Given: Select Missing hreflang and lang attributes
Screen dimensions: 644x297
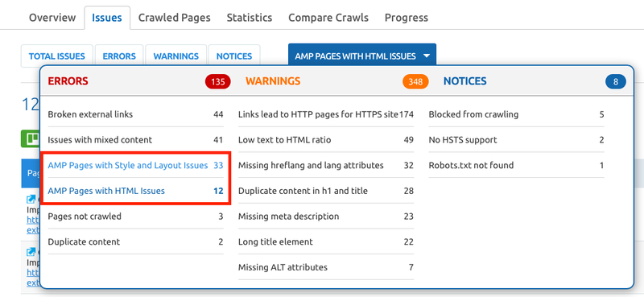Looking at the screenshot, I should click(x=326, y=165).
